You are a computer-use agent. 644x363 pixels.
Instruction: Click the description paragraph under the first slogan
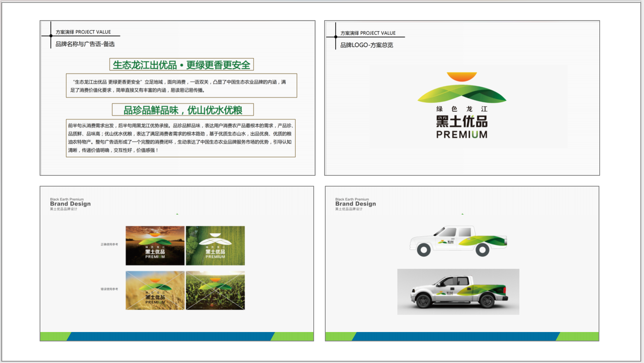[182, 86]
